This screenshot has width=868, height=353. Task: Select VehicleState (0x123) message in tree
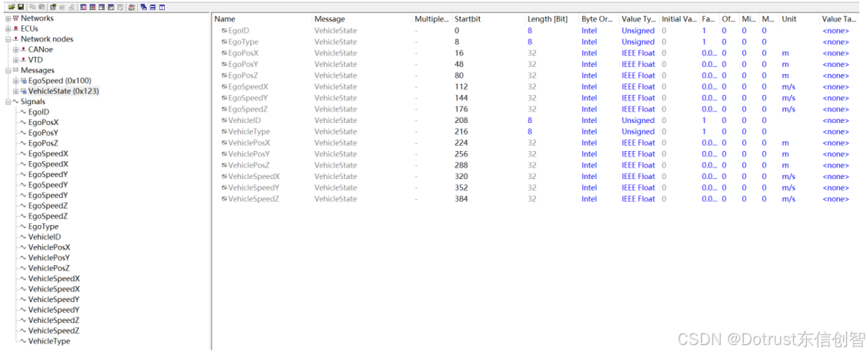63,91
